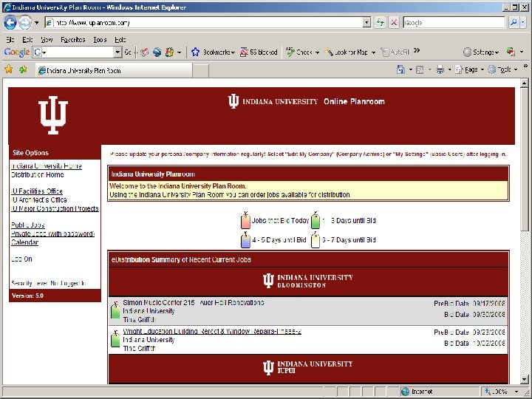Click the Google toolbar globe icon
Screen dimensions: 532x399
tap(157, 52)
